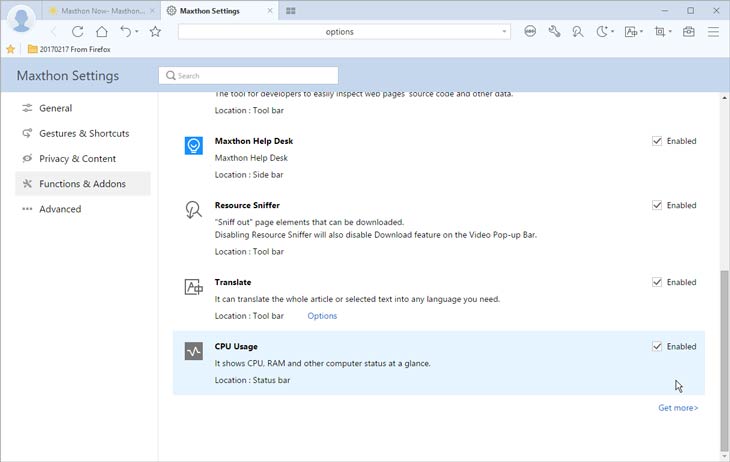Toggle the CPU Usage Enabled checkbox
This screenshot has height=462, width=730.
pyautogui.click(x=657, y=346)
